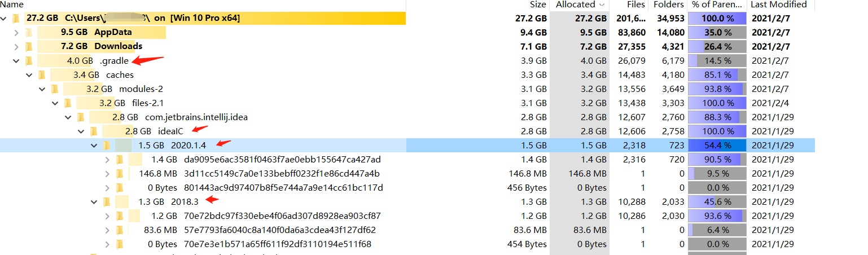Click the modules-2 folder icon
This screenshot has height=255, width=868.
[x=55, y=89]
